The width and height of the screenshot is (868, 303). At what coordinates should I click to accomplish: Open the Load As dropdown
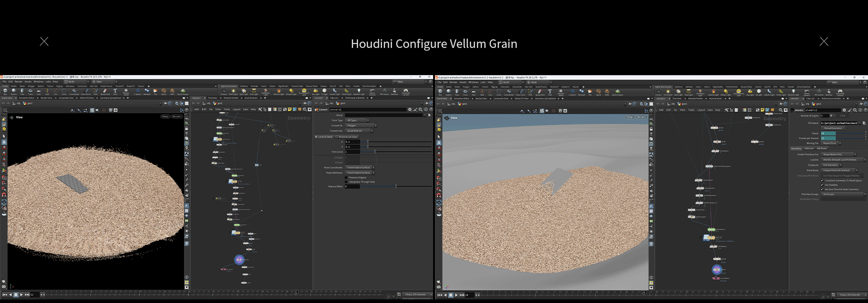[x=844, y=160]
